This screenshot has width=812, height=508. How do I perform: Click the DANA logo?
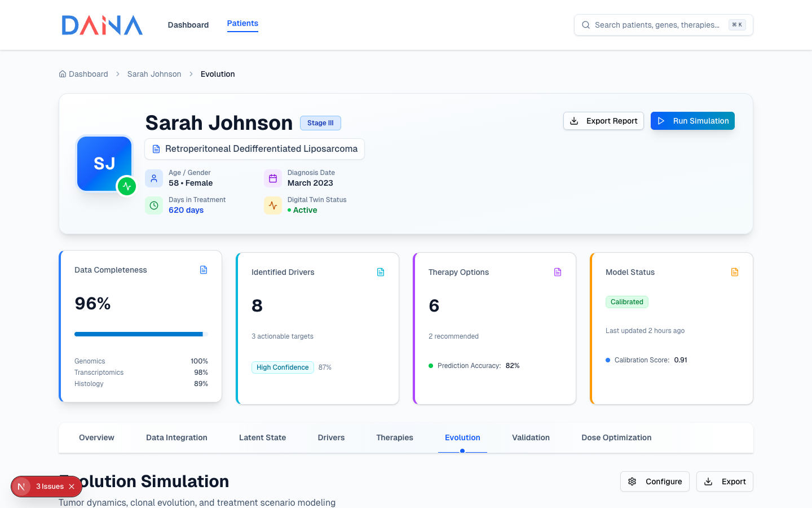coord(102,25)
